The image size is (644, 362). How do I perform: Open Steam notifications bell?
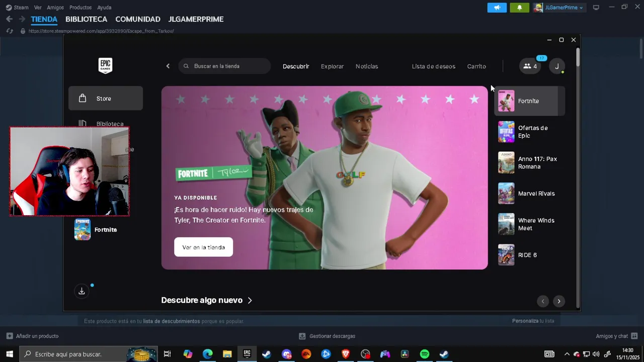tap(520, 8)
